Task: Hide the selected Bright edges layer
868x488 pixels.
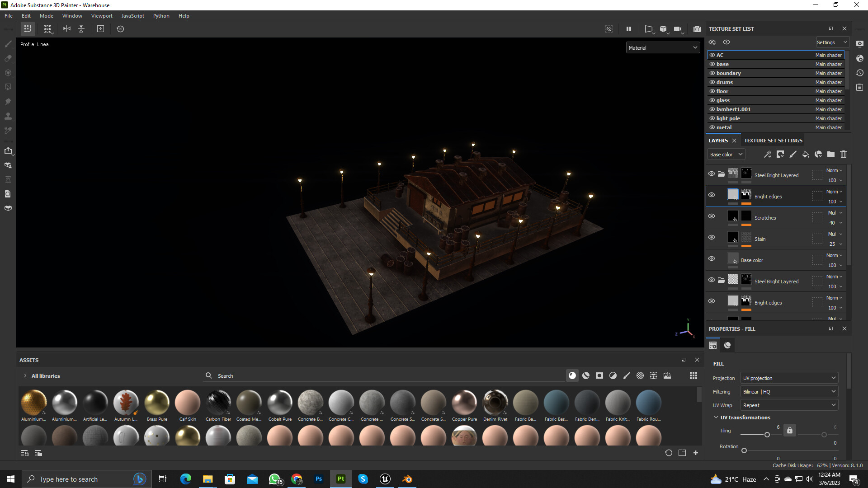Action: click(712, 195)
